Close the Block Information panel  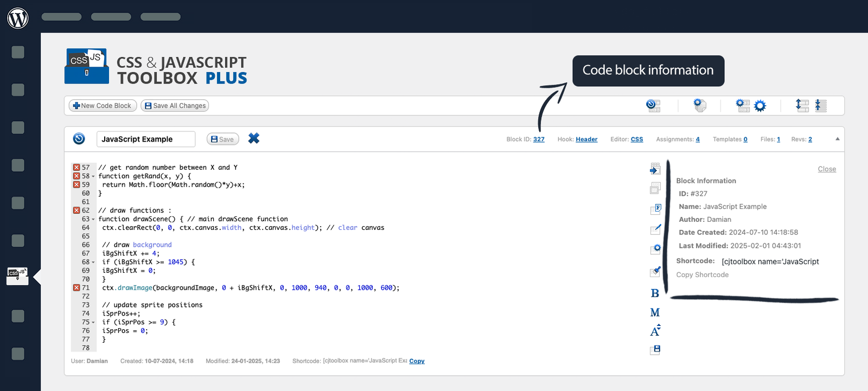coord(827,169)
